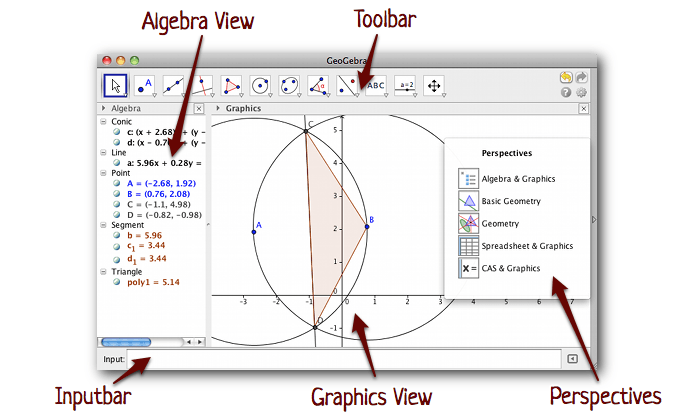Toggle visibility of point A

117,183
